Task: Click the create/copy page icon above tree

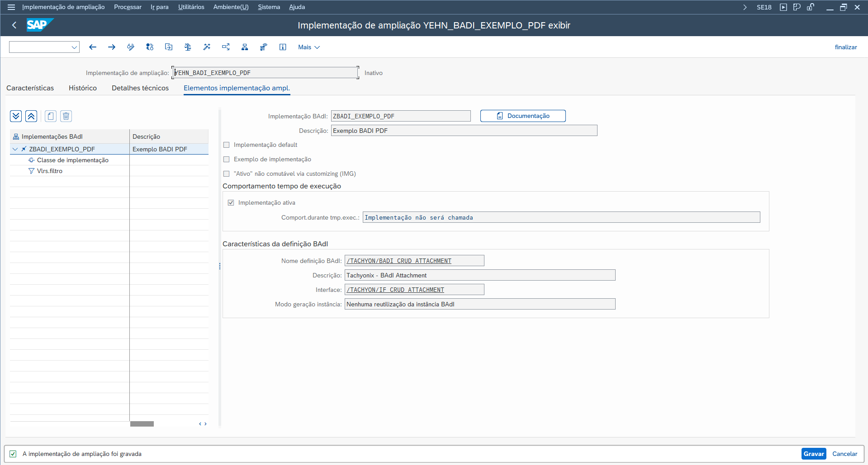Action: tap(51, 116)
